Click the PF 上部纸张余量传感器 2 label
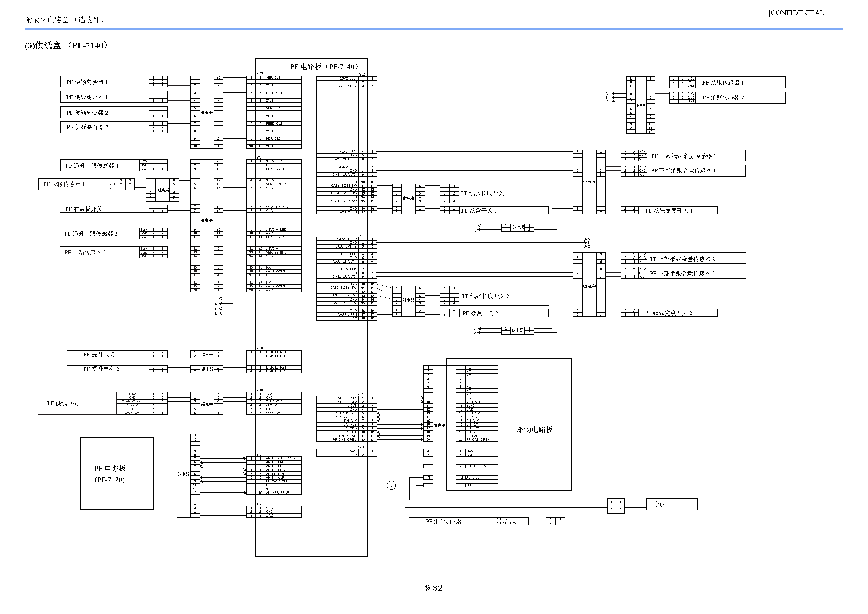Viewport: 868px width, 614px height. [x=683, y=259]
